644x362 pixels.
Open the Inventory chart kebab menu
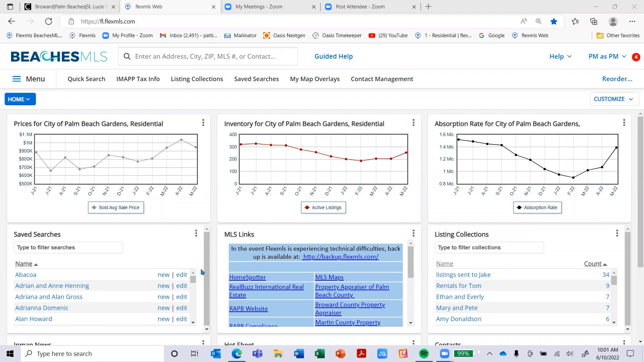point(413,123)
